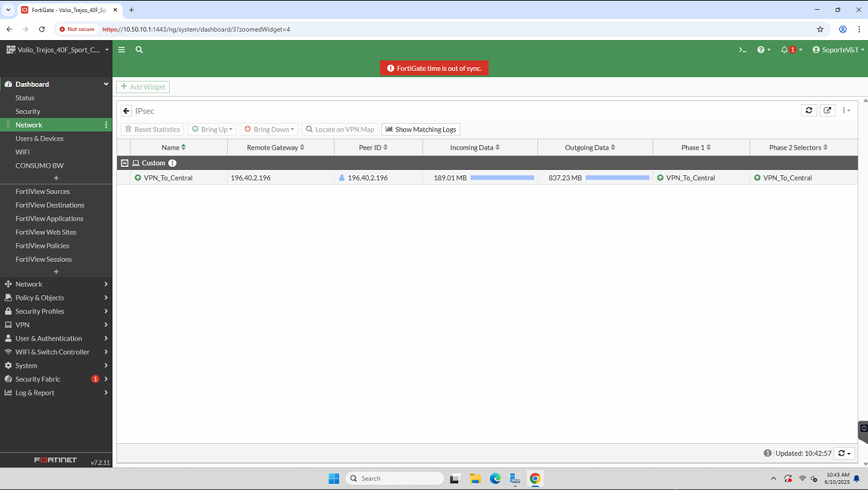Refresh the IPsec widget
The width and height of the screenshot is (868, 490).
point(809,110)
